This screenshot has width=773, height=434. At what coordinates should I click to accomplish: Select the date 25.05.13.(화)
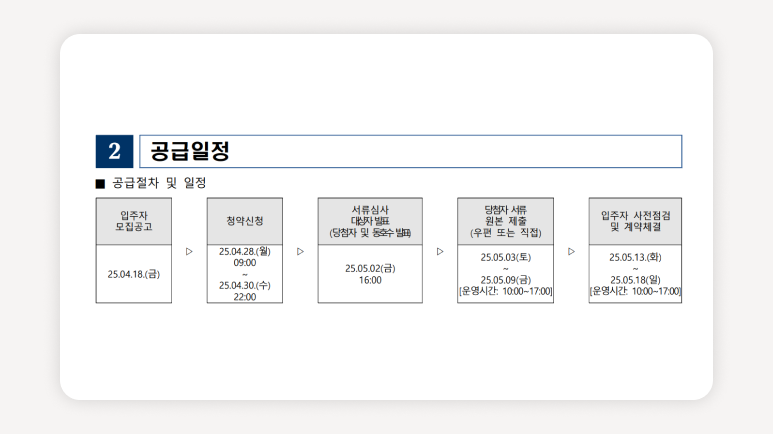click(635, 257)
